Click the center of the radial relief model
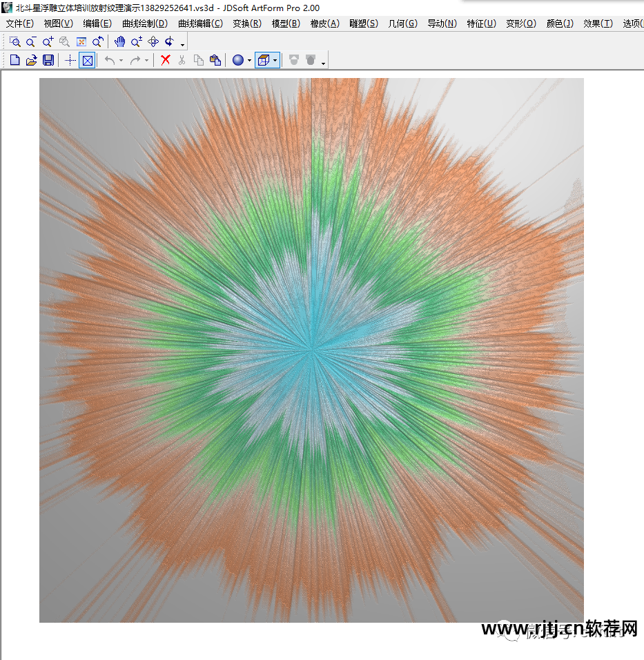The width and height of the screenshot is (644, 660). (x=311, y=350)
